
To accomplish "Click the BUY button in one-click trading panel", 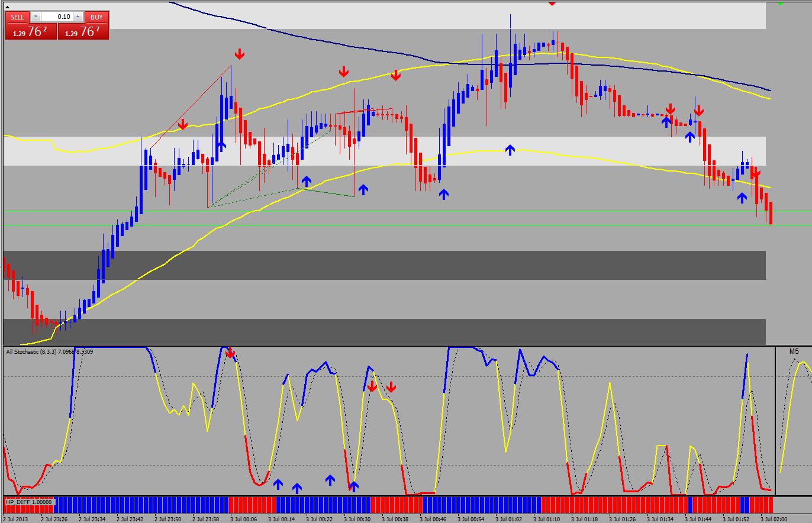I will [x=96, y=17].
